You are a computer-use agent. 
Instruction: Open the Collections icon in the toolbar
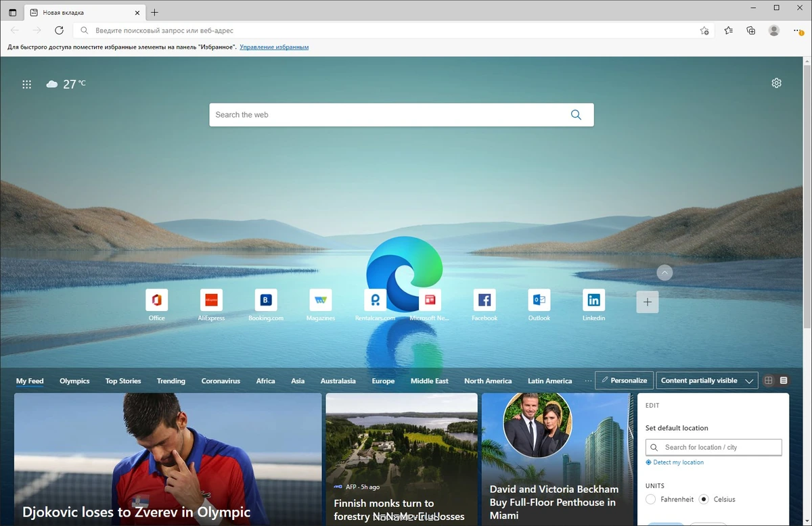tap(751, 30)
